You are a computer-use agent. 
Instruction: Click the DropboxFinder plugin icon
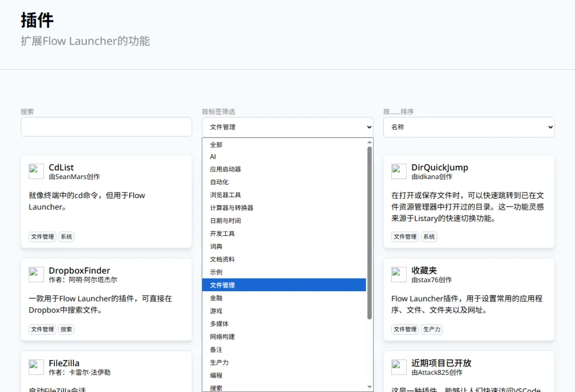(36, 274)
